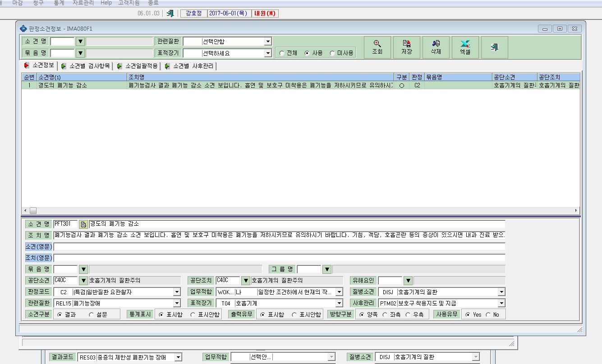
Task: Open the Help menu
Action: point(106,3)
